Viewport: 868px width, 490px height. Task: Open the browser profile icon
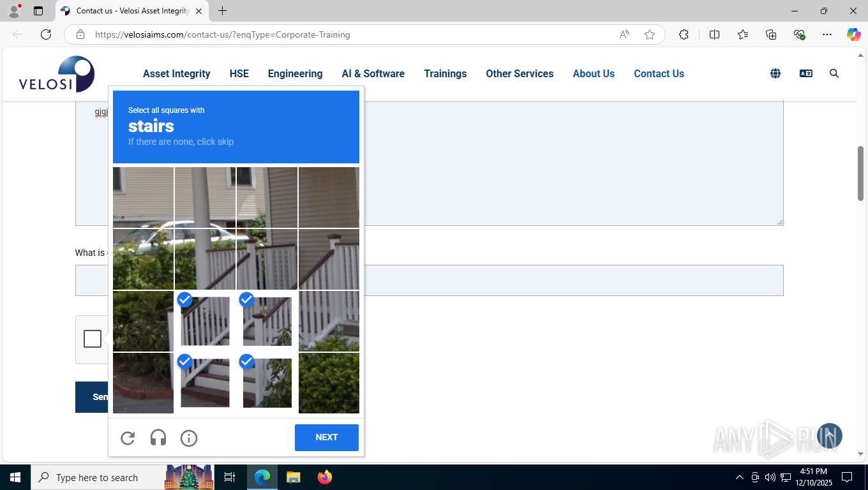click(14, 11)
